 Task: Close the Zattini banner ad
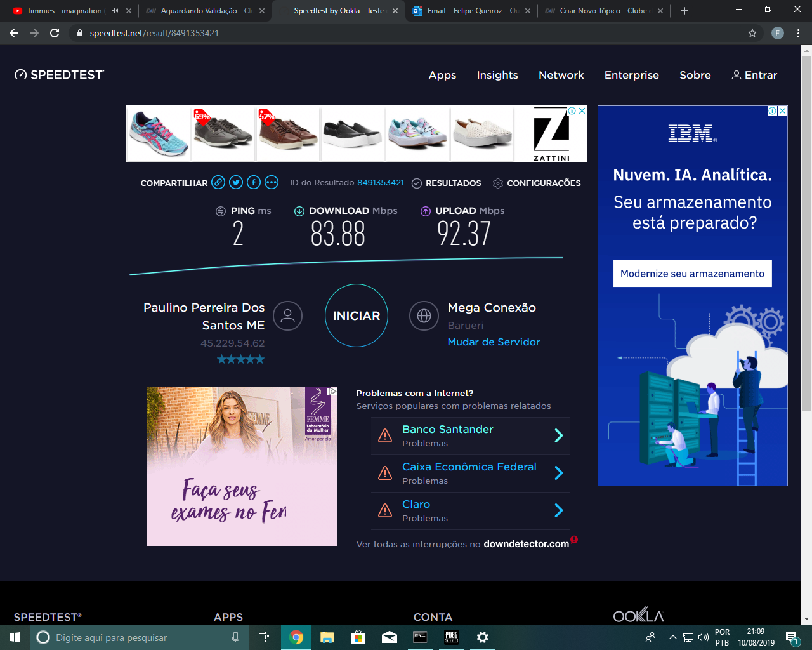click(x=582, y=110)
